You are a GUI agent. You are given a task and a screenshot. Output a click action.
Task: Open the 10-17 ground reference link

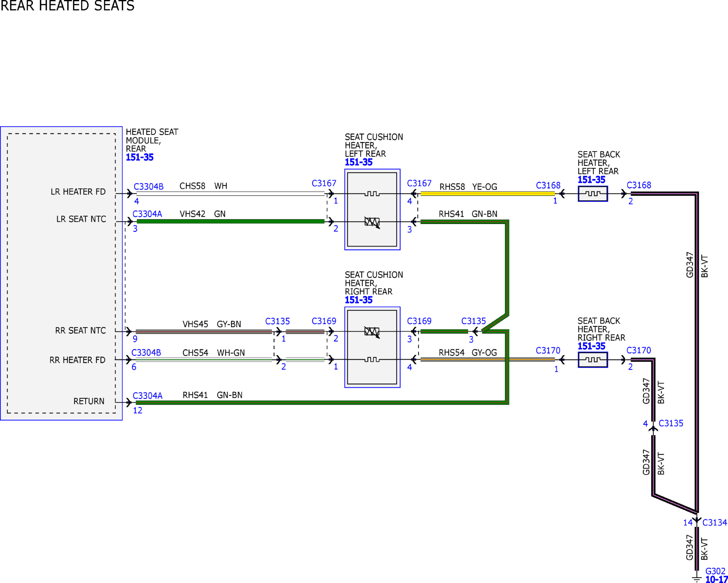tap(716, 579)
